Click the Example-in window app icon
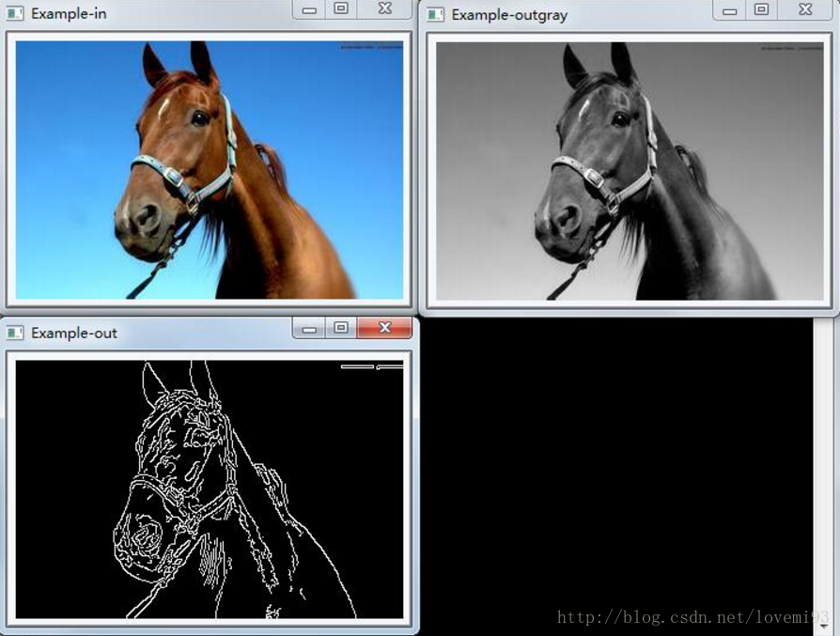 click(x=14, y=13)
